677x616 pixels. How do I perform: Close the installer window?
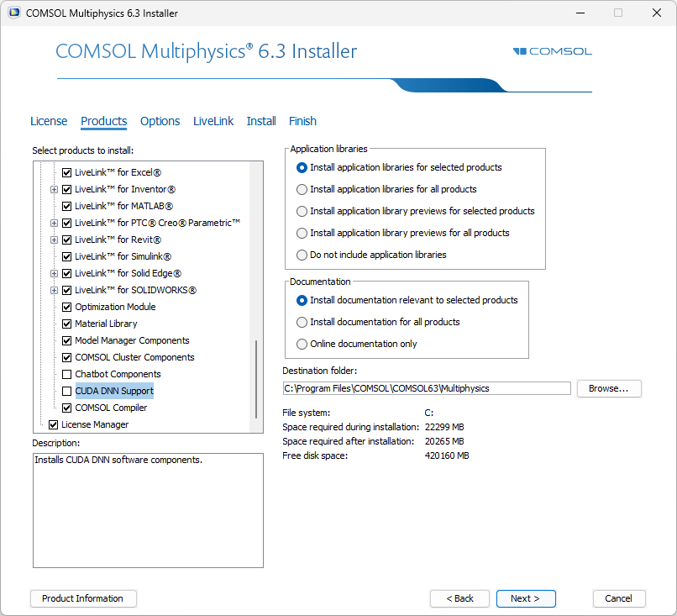coord(657,13)
